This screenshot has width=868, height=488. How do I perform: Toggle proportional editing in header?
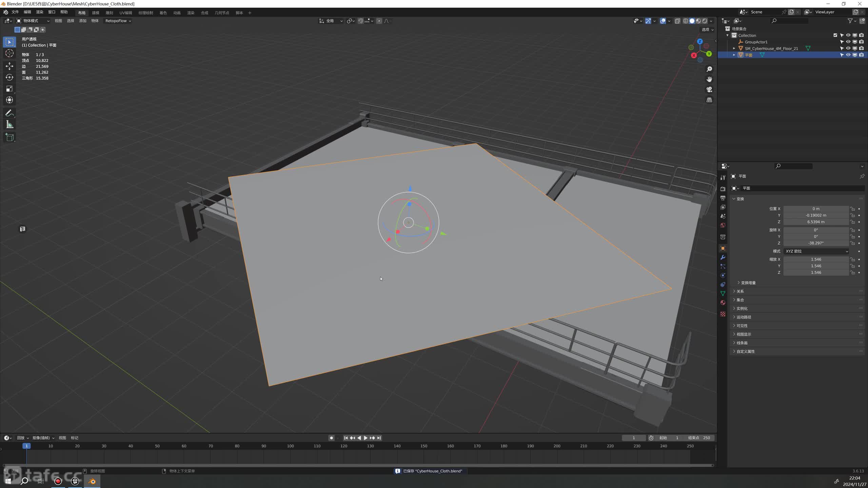click(379, 21)
